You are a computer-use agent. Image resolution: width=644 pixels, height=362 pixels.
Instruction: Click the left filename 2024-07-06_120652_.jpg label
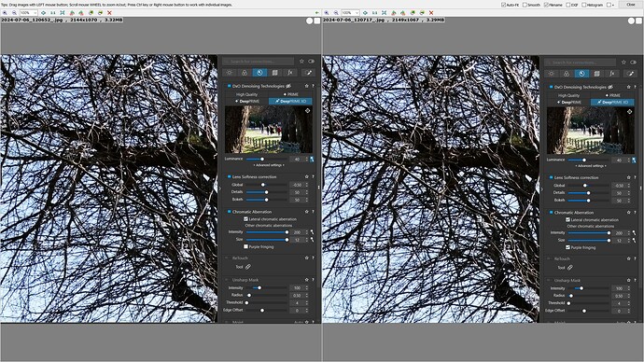(32, 20)
